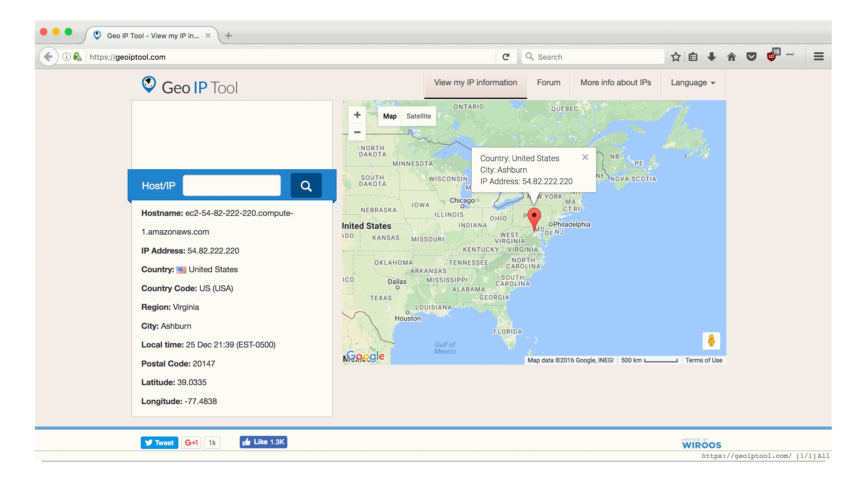
Task: Reload the page with refresh icon
Action: (506, 57)
